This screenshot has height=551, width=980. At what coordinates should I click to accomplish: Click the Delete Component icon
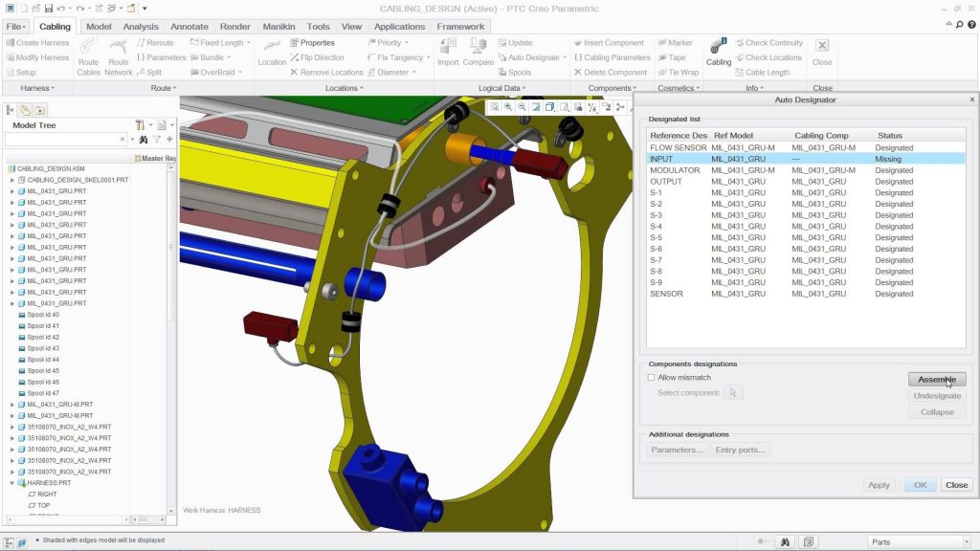611,72
